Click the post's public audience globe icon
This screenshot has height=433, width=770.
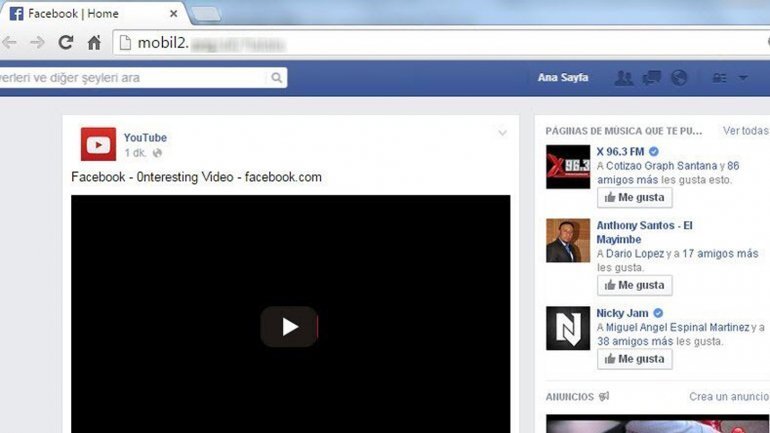(157, 153)
